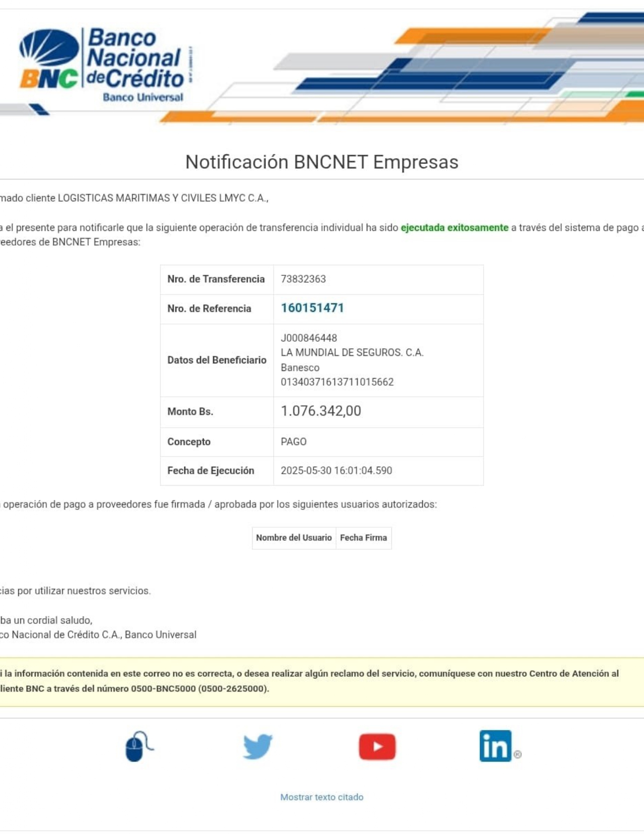Click 'Fecha Firma' column header
The width and height of the screenshot is (644, 834).
tap(363, 538)
